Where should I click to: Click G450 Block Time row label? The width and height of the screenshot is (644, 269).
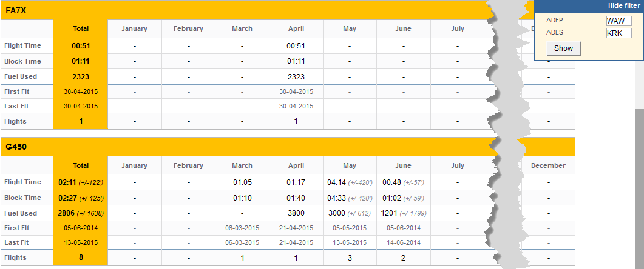point(22,198)
